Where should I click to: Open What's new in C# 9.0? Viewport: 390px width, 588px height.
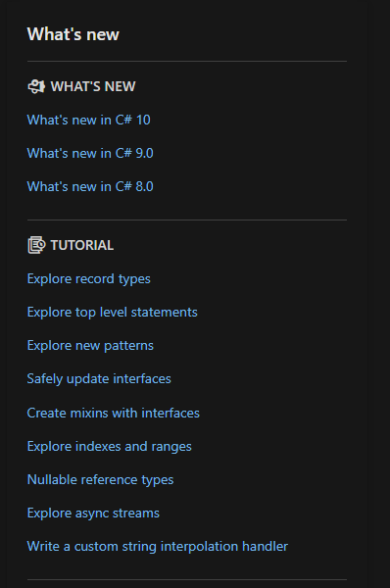tap(90, 154)
